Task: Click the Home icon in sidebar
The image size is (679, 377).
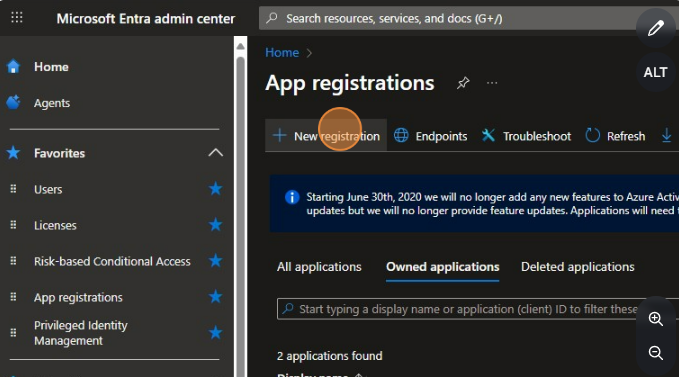Action: click(13, 67)
